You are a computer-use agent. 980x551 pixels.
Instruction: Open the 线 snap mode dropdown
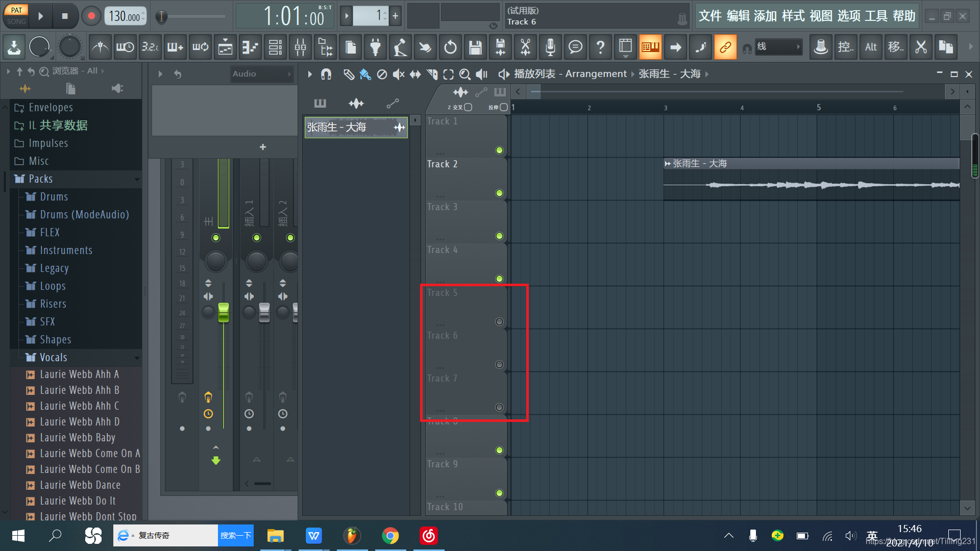coord(778,47)
